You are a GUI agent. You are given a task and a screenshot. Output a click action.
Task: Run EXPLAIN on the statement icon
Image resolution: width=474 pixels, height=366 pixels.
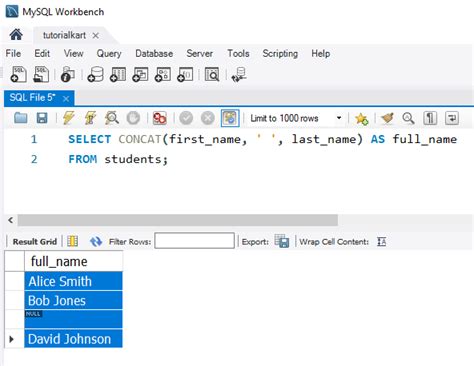pyautogui.click(x=112, y=118)
